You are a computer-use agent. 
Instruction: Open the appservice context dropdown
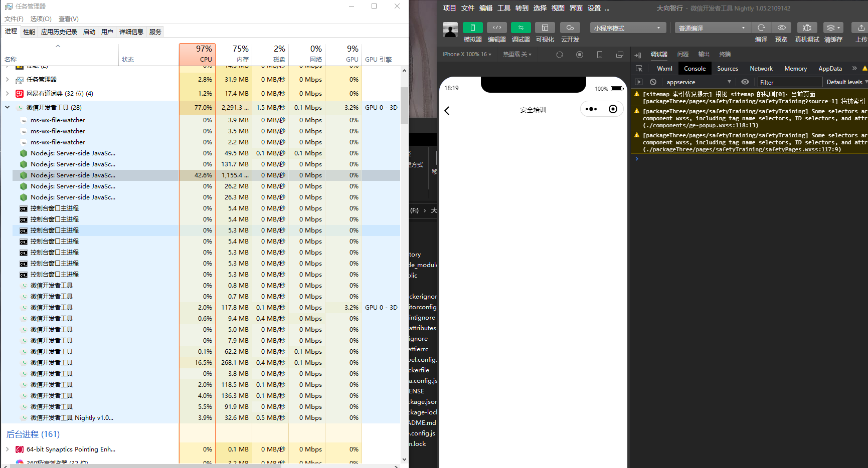698,82
